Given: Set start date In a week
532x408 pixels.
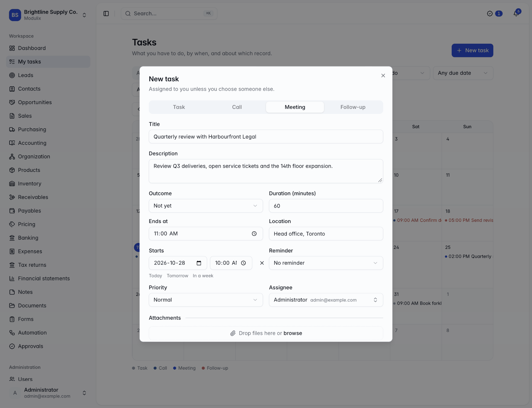Looking at the screenshot, I should 203,276.
